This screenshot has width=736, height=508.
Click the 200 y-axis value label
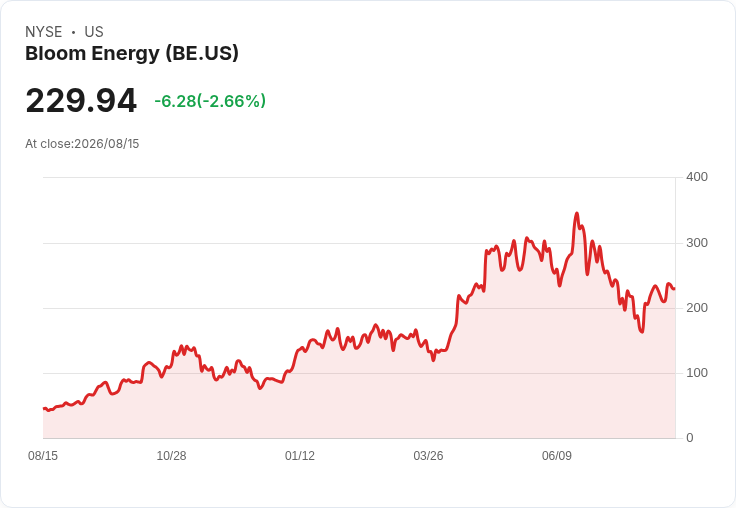pos(697,308)
